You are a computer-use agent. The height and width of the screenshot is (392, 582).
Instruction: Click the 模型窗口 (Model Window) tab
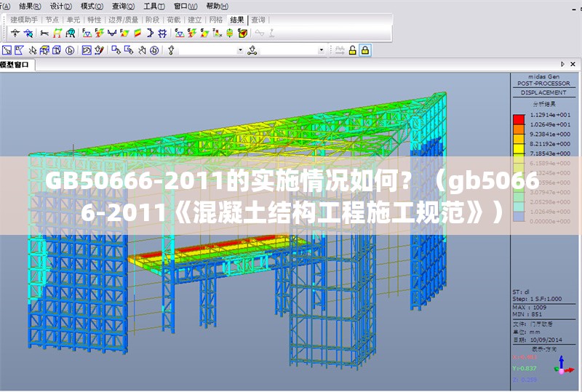pos(16,65)
